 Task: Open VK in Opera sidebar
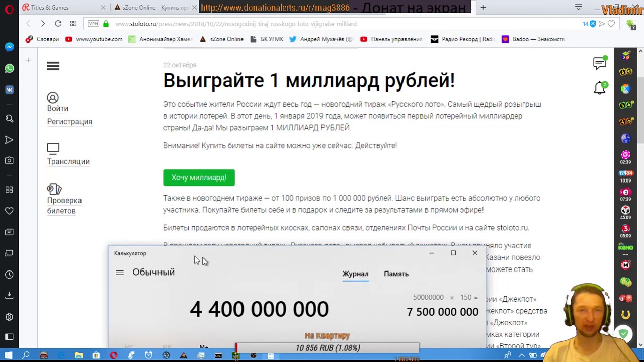pos(9,89)
